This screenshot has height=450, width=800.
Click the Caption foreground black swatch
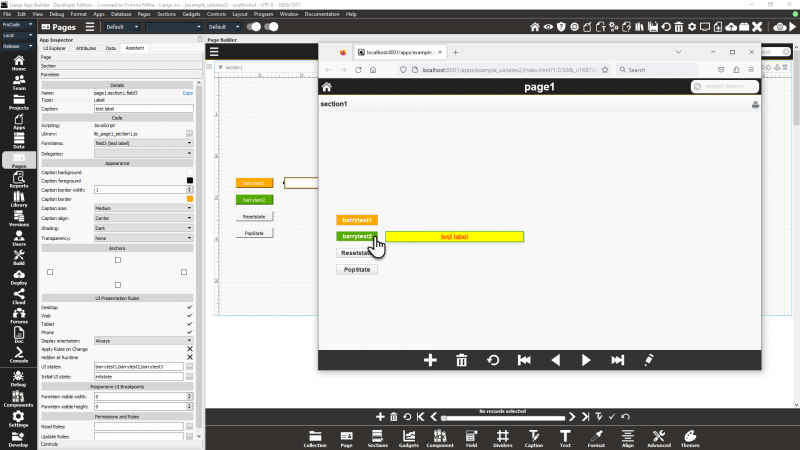pos(190,181)
